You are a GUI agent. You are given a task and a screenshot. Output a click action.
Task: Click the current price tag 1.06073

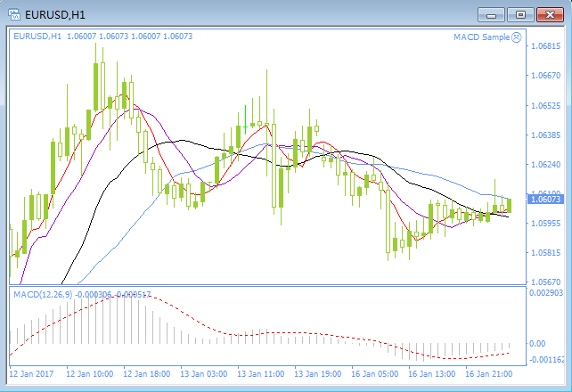546,200
